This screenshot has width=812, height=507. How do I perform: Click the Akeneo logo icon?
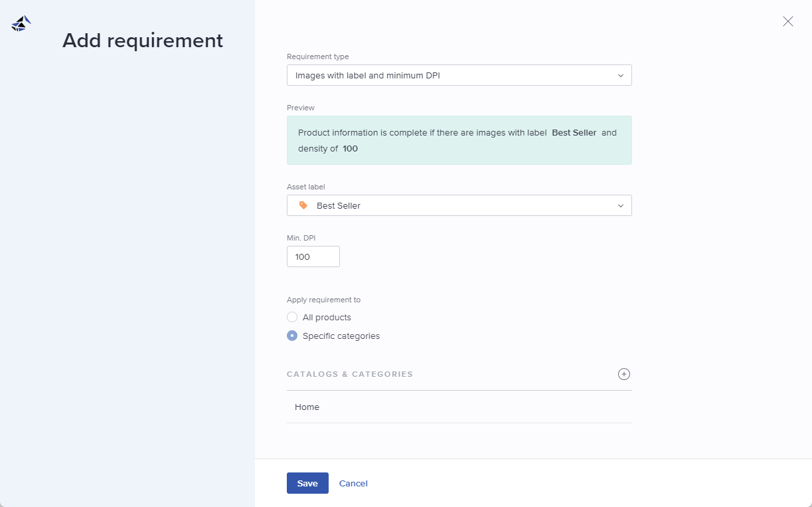pos(20,23)
